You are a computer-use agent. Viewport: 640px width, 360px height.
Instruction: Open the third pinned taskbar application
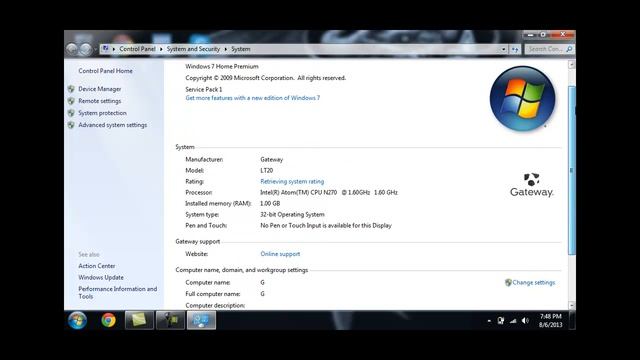171,320
